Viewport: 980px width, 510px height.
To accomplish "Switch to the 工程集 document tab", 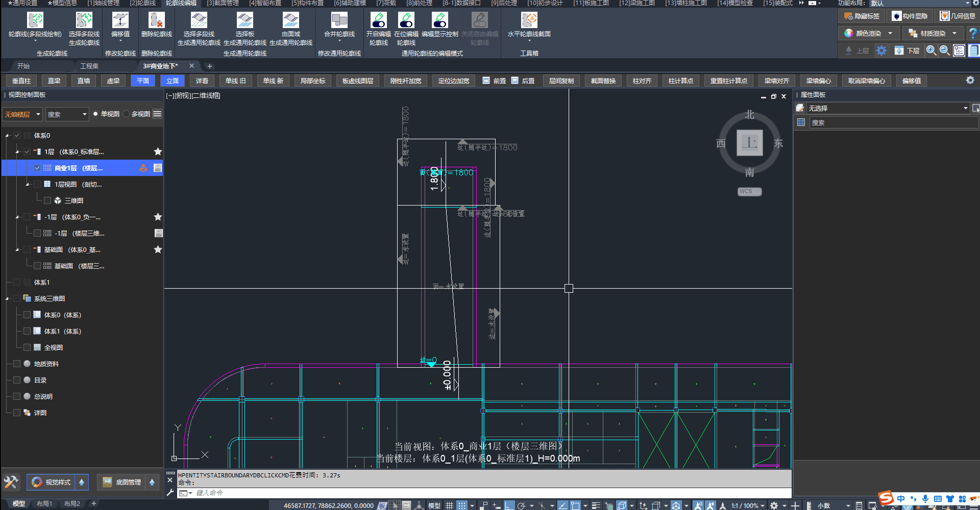I will (x=89, y=66).
